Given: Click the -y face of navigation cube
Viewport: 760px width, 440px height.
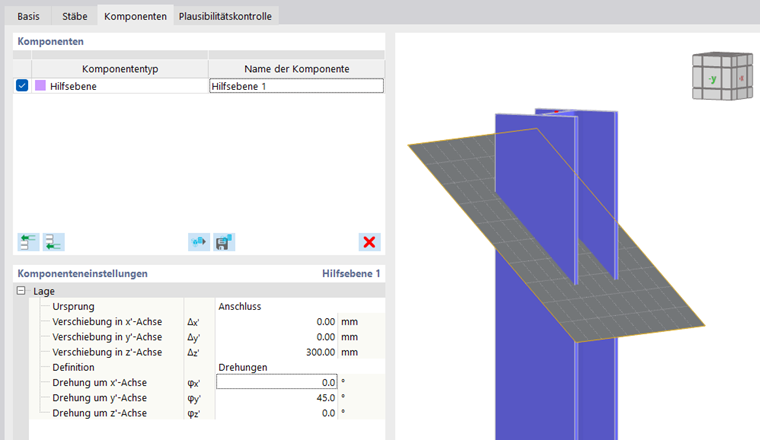Looking at the screenshot, I should coord(712,79).
